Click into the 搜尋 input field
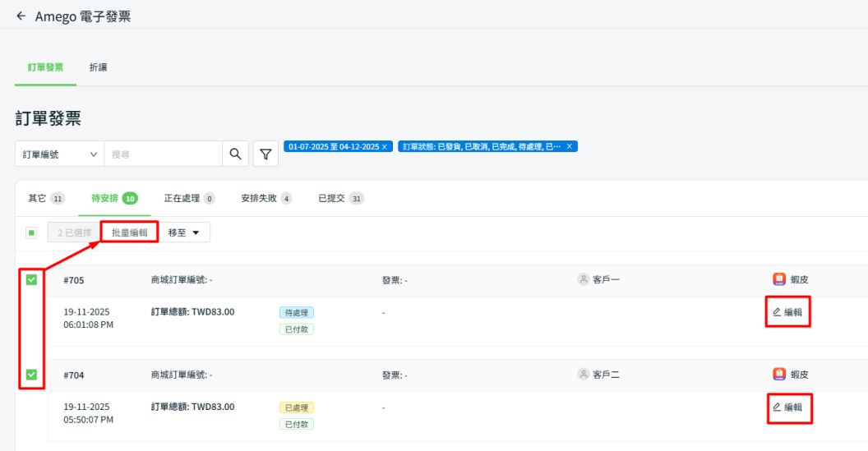 [x=163, y=154]
